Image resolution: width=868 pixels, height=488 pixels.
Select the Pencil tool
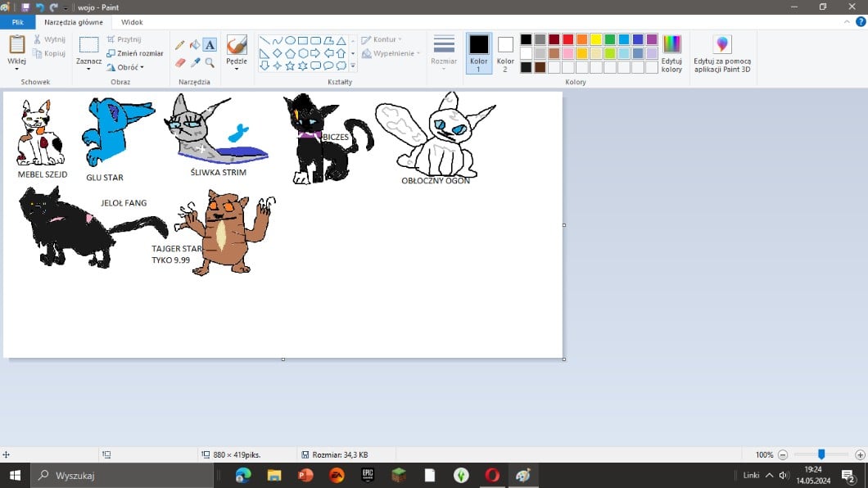point(181,45)
